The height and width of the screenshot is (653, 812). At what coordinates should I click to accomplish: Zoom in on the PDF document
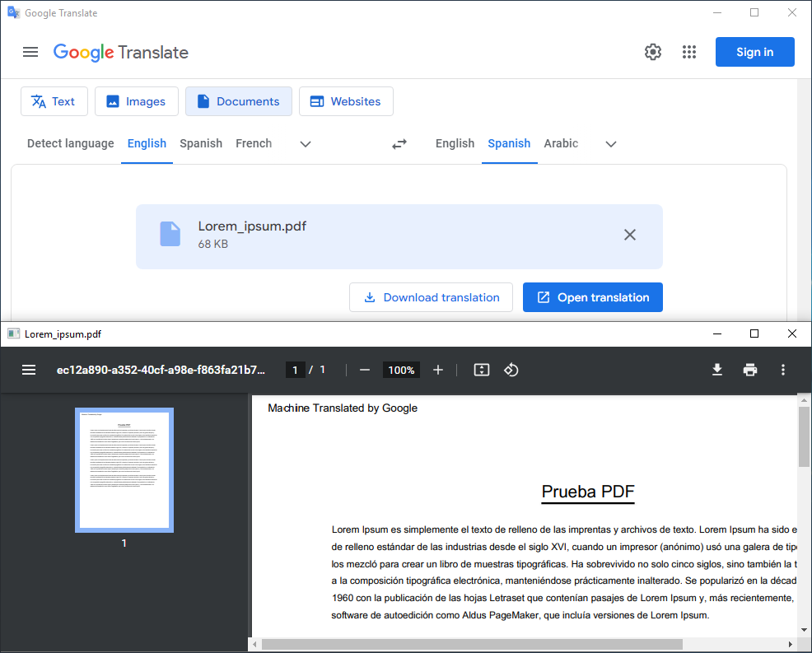point(437,370)
